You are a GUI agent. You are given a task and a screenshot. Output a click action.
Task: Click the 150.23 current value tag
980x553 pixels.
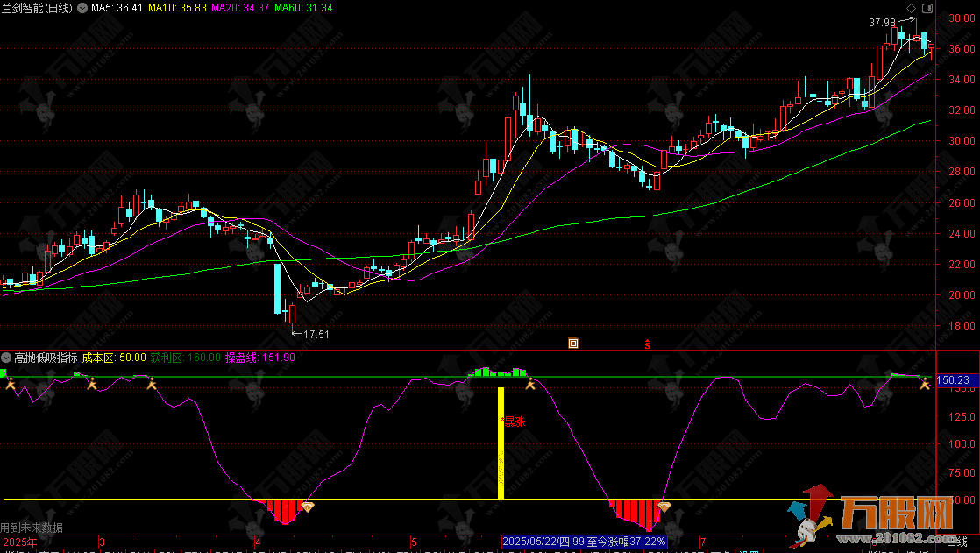click(x=953, y=380)
